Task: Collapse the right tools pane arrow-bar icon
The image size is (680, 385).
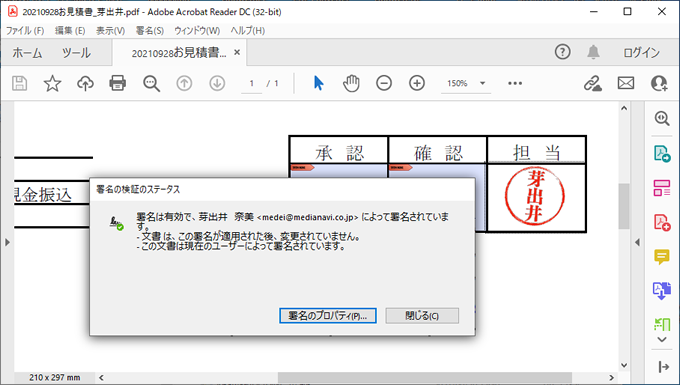Action: tap(663, 367)
